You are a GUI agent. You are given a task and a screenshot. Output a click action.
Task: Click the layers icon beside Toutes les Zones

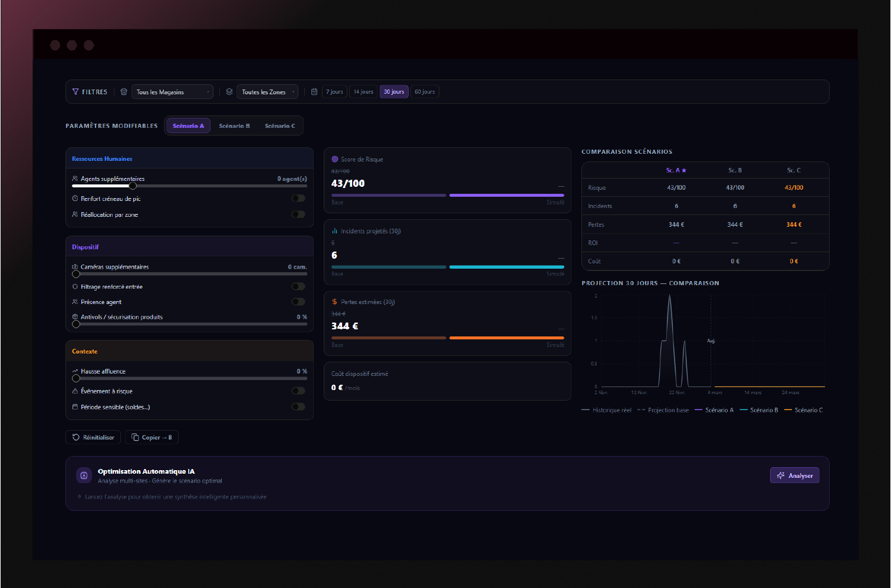pos(229,92)
